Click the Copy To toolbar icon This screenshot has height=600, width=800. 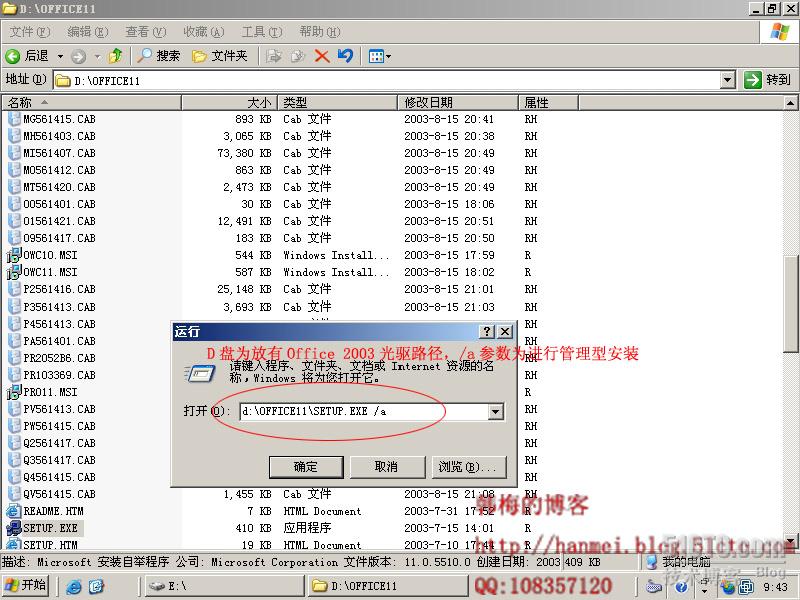tap(297, 56)
